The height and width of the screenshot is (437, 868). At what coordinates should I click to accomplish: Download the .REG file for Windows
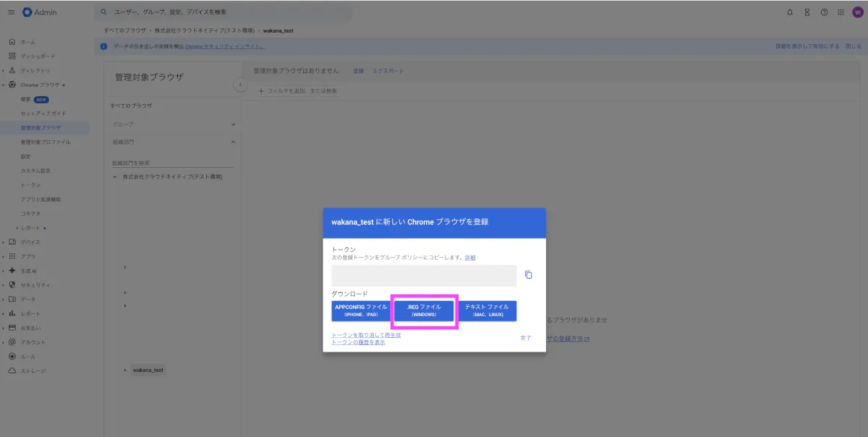(424, 310)
